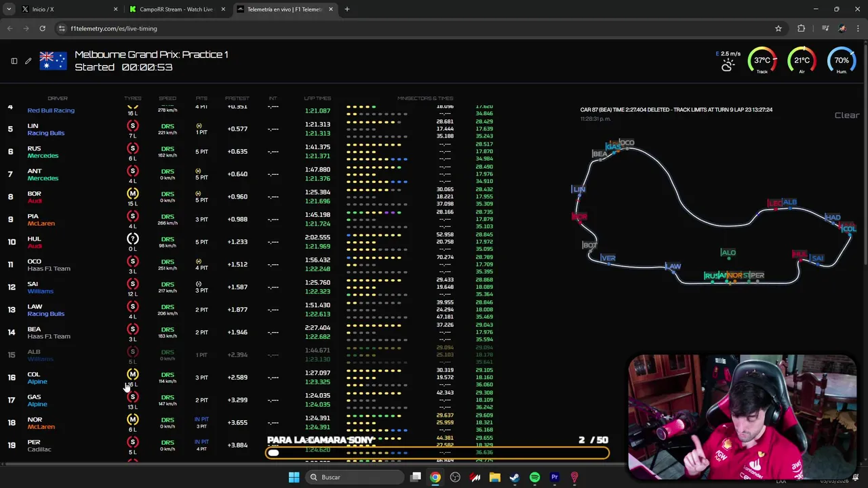Click the SPEED column header
Viewport: 868px width, 488px height.
tap(167, 98)
